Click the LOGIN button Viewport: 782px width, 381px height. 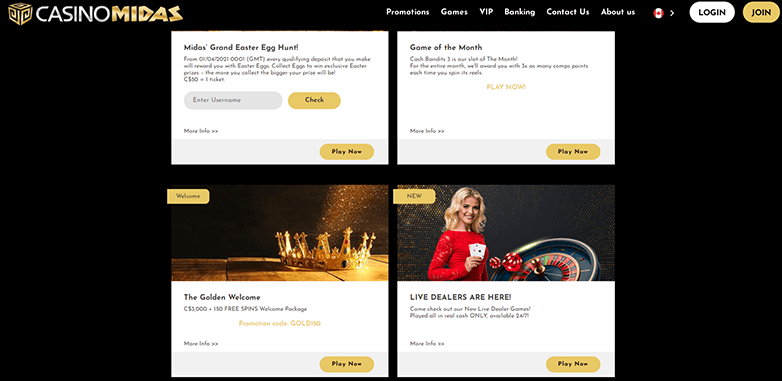(x=712, y=12)
